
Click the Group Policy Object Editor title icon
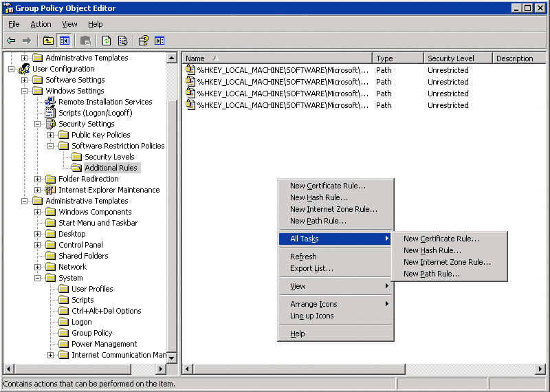coord(8,8)
